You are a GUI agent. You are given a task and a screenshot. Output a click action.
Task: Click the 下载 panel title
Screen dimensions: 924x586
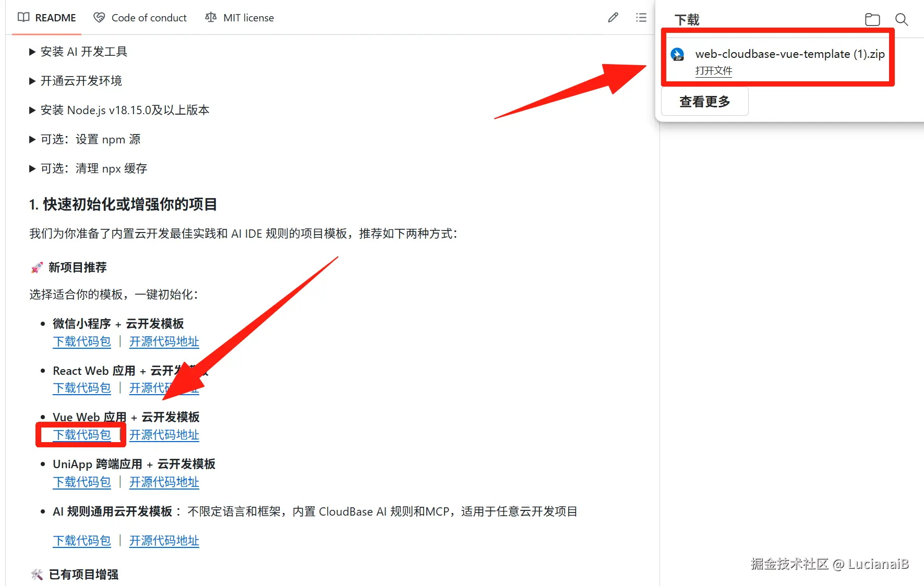coord(687,20)
